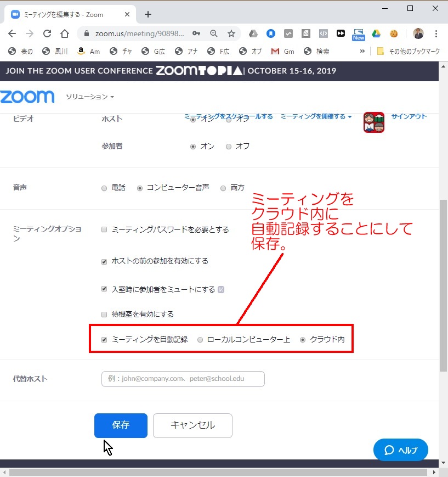The image size is (448, 477).
Task: Click info icon beside mute-on-entry option
Action: click(x=221, y=290)
